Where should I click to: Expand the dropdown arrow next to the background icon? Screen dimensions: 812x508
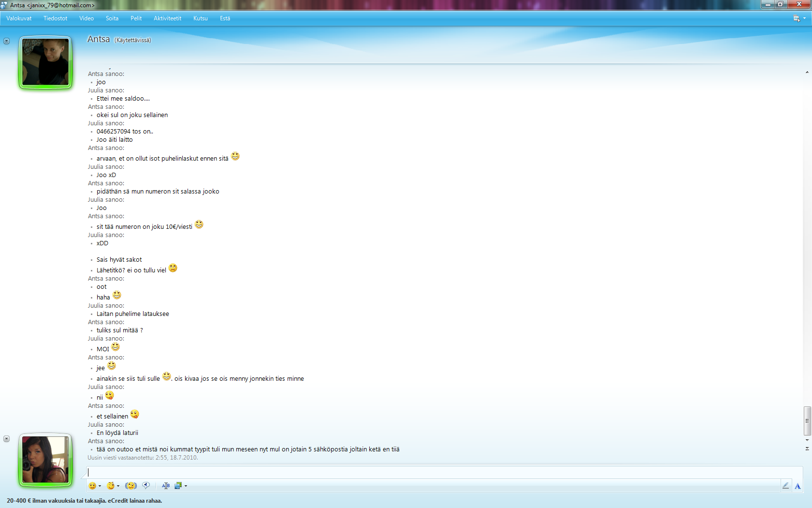point(186,486)
